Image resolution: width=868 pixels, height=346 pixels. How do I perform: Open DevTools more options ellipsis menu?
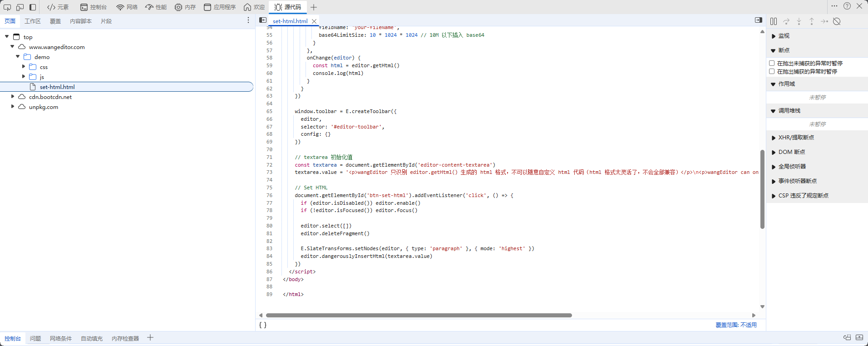834,6
